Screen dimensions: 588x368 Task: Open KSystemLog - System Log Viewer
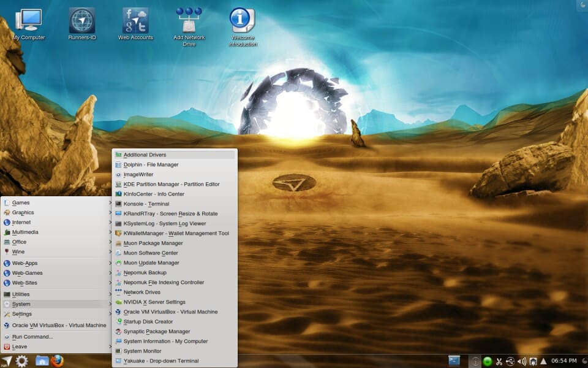(175, 223)
